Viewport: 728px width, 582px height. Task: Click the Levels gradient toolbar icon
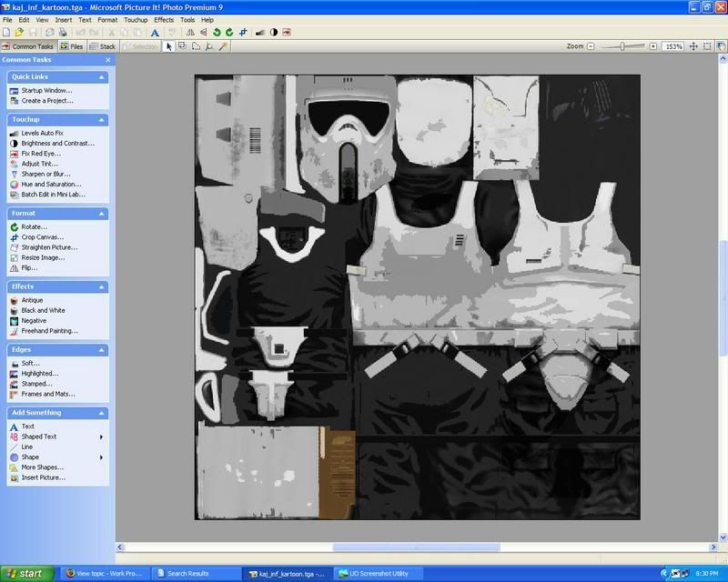(x=260, y=33)
